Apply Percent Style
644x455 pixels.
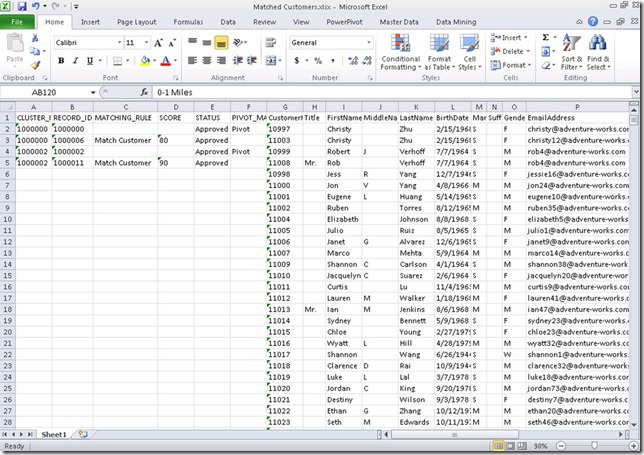318,61
